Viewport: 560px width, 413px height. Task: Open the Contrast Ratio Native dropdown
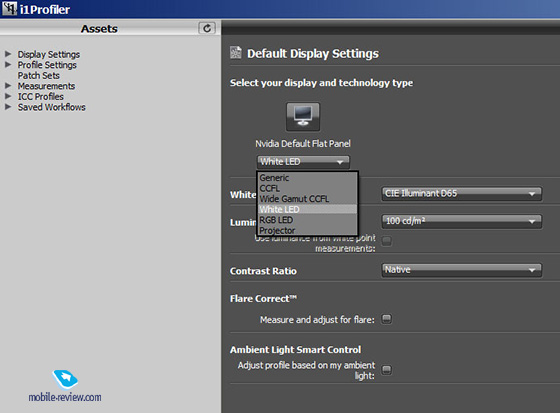click(461, 270)
